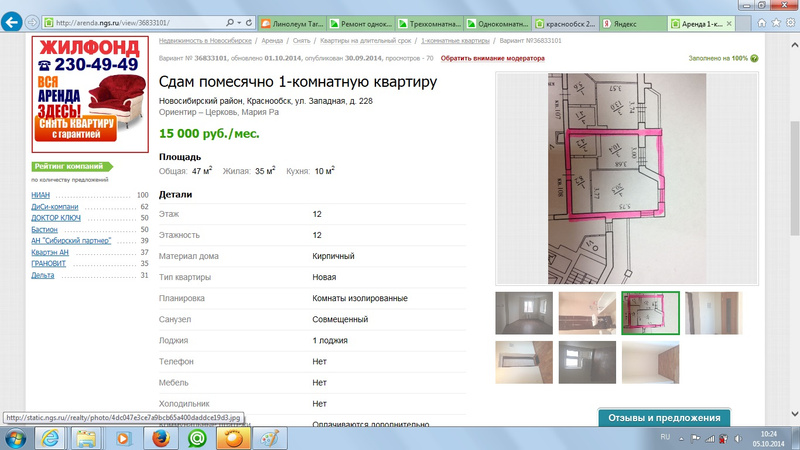
Task: Click the large floor plan photo
Action: [627, 179]
